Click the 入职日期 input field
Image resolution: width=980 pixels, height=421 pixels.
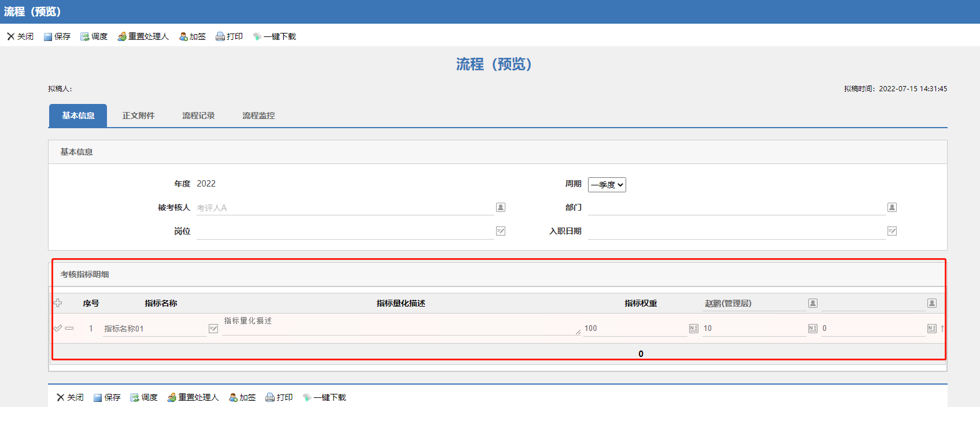point(737,232)
